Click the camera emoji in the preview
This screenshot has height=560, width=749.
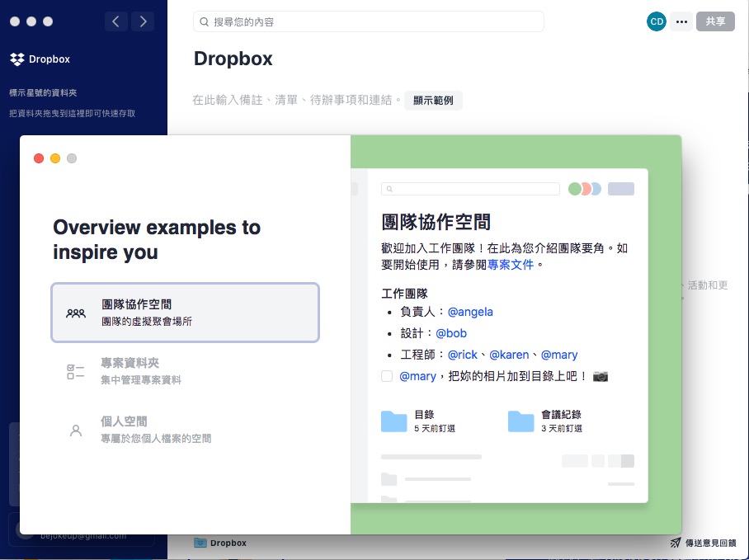click(x=601, y=376)
